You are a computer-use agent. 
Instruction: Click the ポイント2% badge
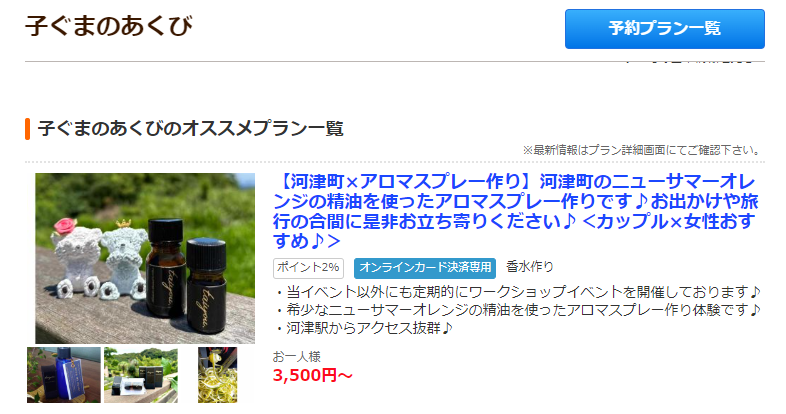coord(308,268)
